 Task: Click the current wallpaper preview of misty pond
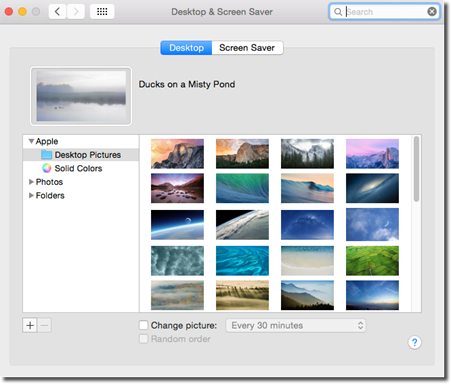[81, 96]
